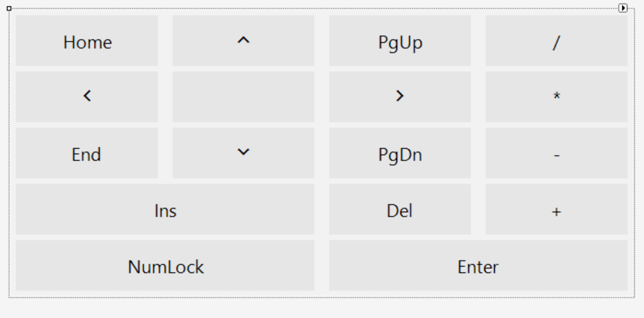
Task: Click the divide slash key
Action: coord(556,41)
